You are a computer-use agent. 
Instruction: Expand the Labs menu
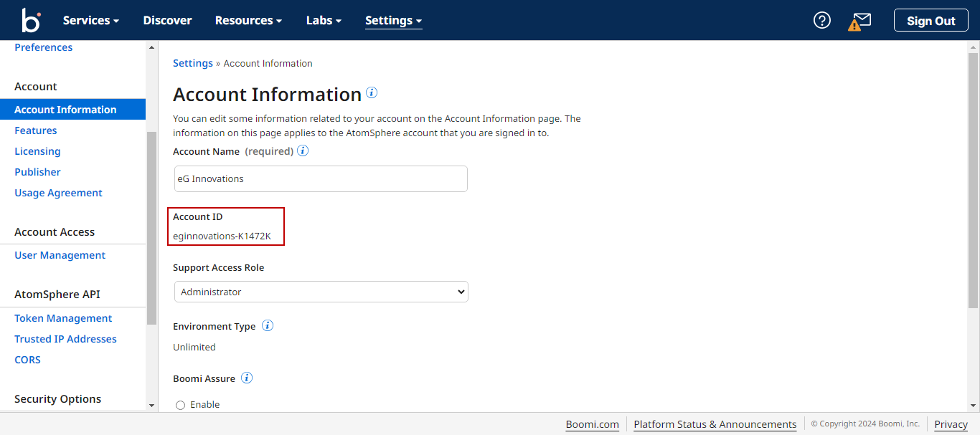(x=324, y=20)
